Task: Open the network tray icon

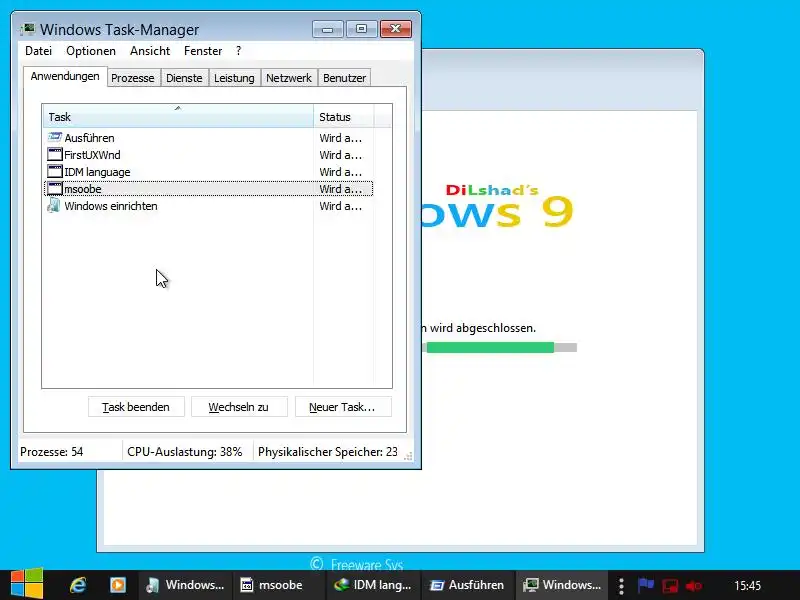Action: point(670,585)
